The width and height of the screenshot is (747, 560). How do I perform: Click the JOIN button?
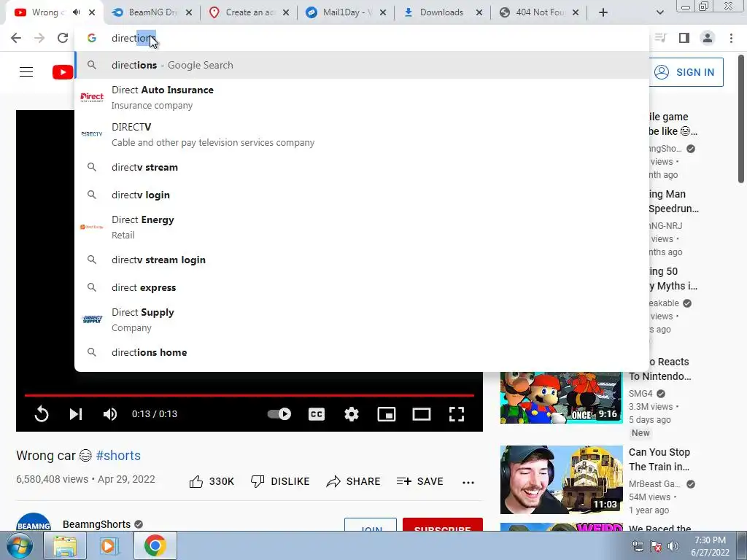coord(371,525)
